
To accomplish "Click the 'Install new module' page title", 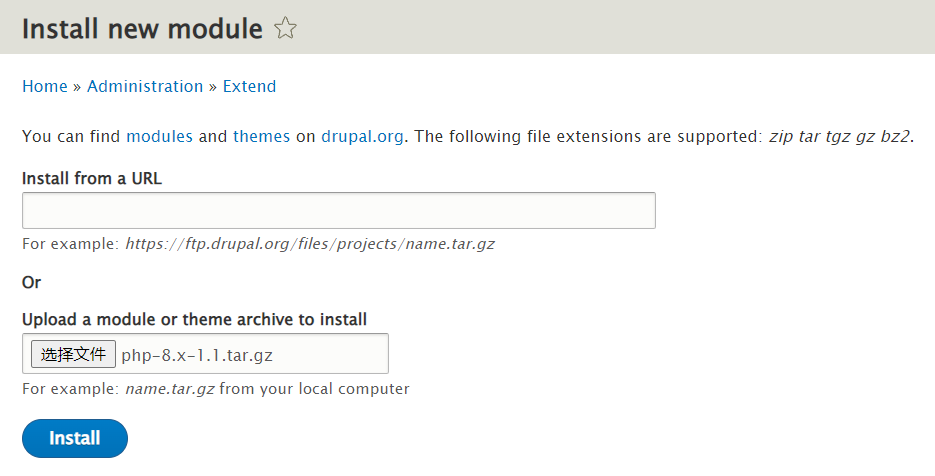I will point(142,29).
